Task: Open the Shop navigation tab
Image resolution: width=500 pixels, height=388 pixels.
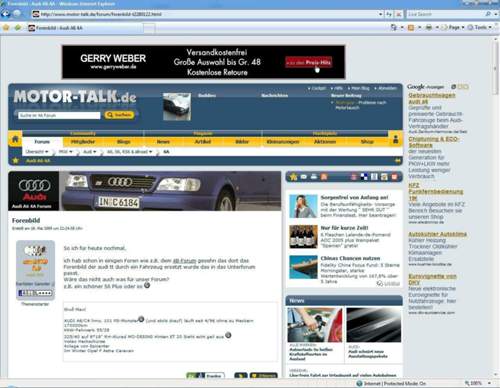Action: coord(367,142)
